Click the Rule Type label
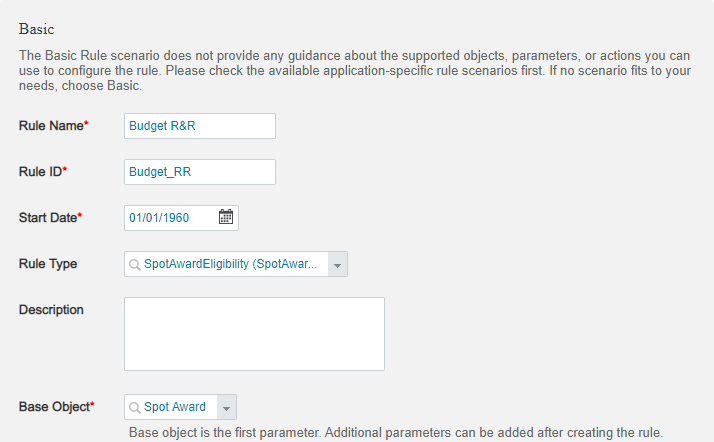Viewport: 714px width, 442px height. [48, 264]
